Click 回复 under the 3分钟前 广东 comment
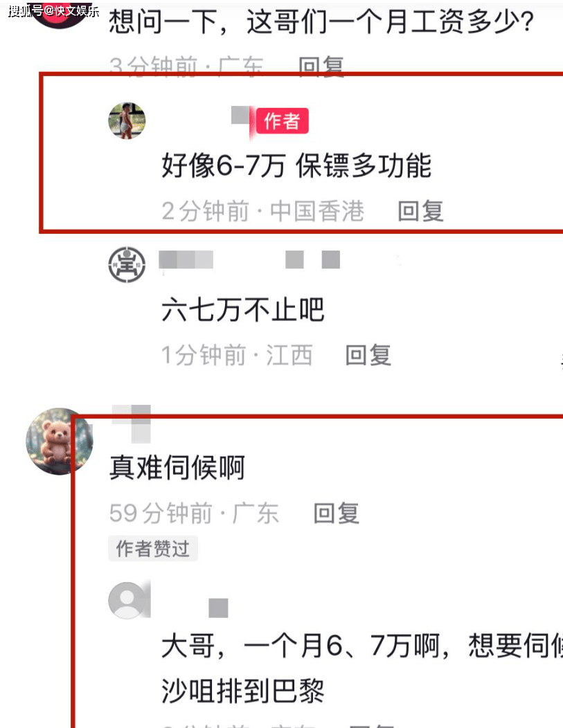The image size is (563, 728). pos(321,66)
